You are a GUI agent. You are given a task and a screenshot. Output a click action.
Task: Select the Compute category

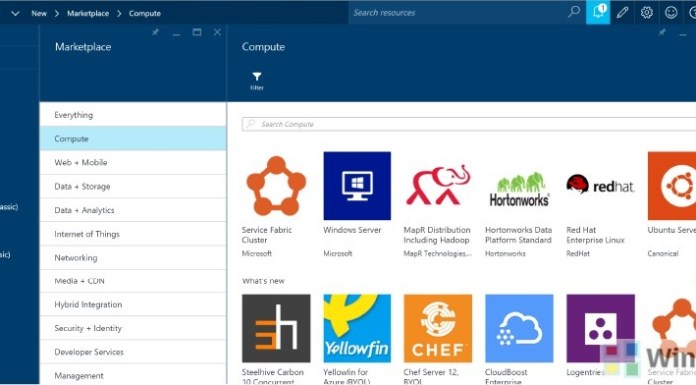tap(133, 139)
